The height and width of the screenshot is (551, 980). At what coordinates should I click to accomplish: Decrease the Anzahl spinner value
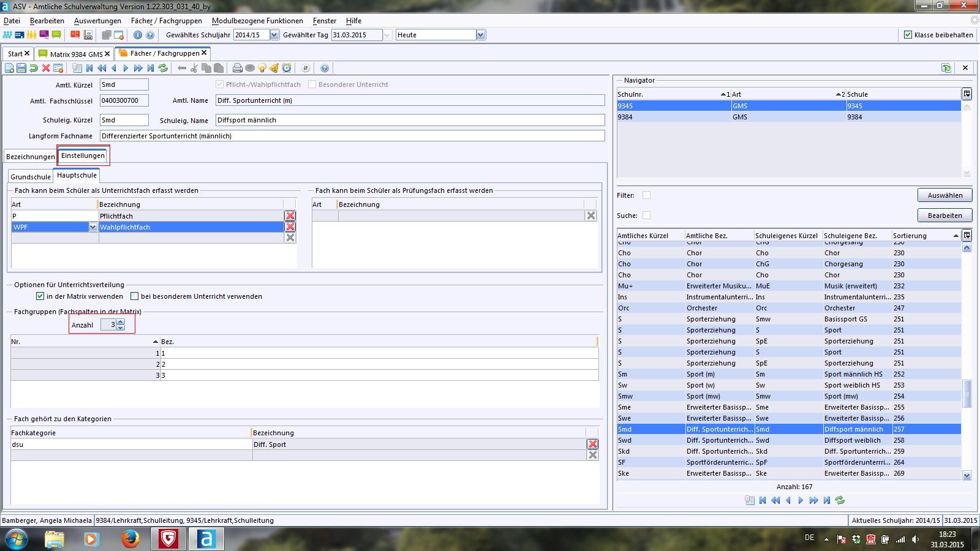[121, 328]
